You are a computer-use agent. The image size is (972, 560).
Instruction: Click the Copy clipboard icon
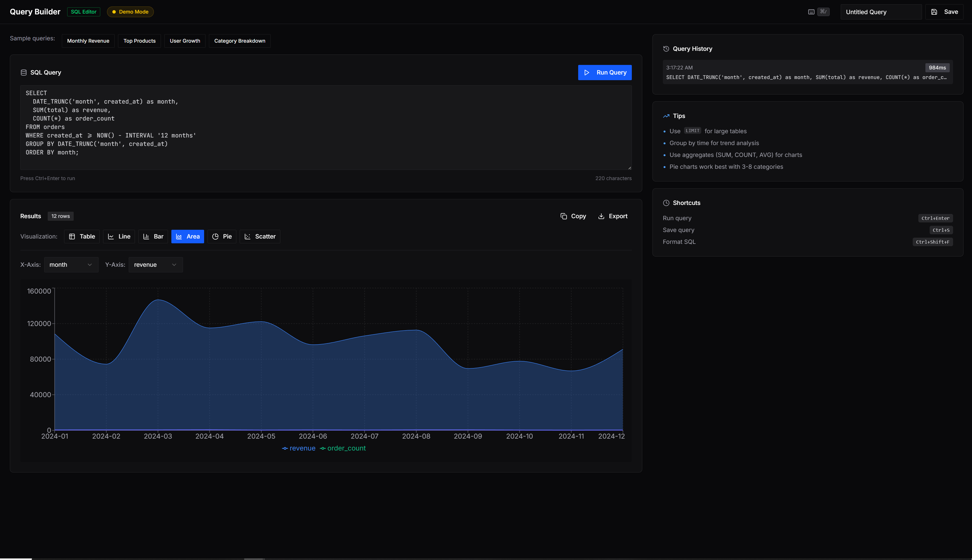[563, 216]
